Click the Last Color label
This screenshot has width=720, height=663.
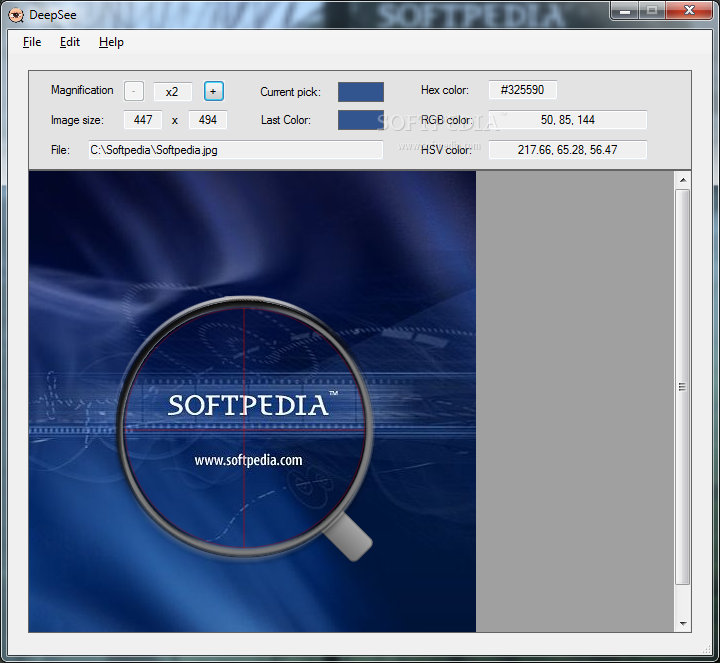(x=286, y=120)
